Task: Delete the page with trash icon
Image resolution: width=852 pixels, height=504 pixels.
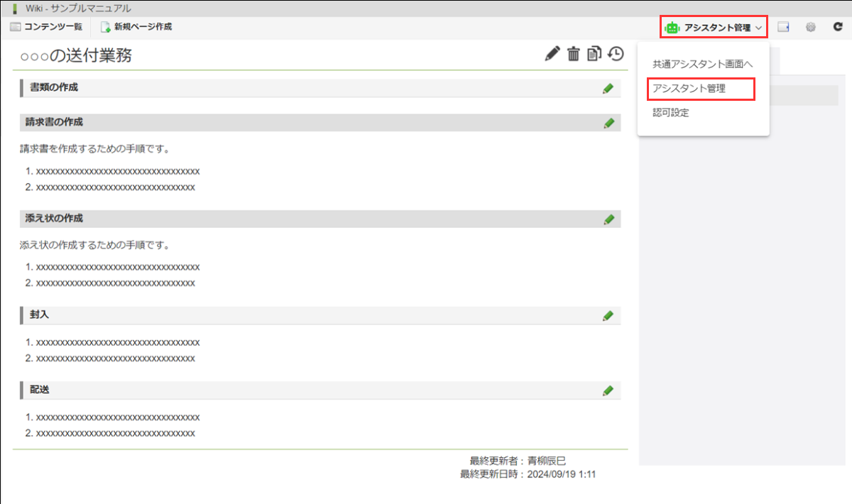Action: 574,54
